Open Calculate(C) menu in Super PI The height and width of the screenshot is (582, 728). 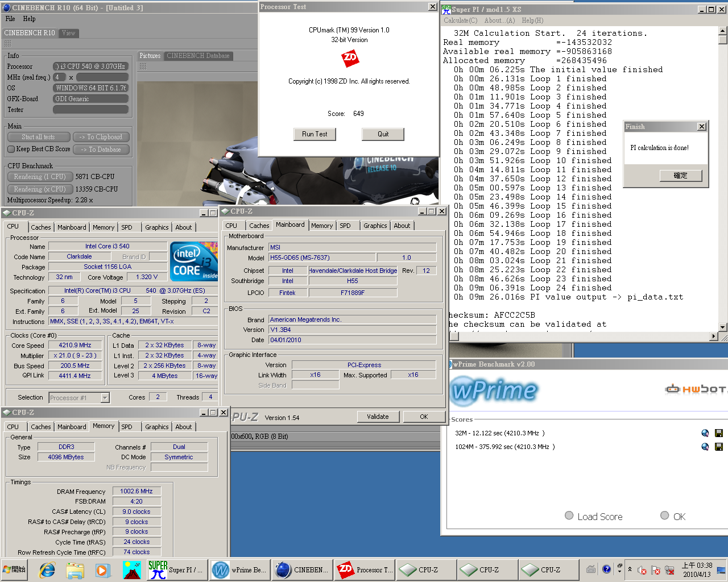coord(460,20)
